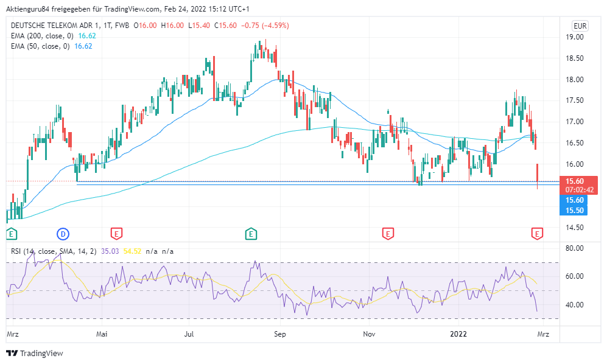Click the 16.62 value of EMA 50
The height and width of the screenshot is (364, 607).
83,46
